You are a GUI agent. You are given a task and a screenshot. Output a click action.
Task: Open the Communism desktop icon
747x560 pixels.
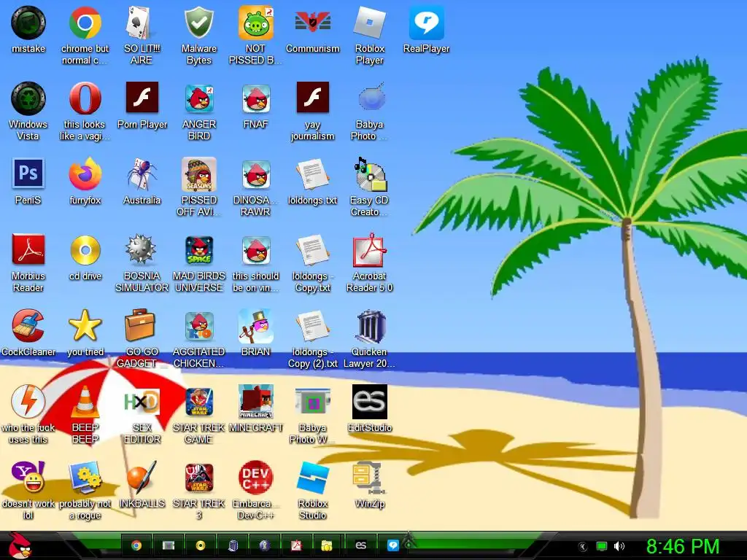click(312, 23)
